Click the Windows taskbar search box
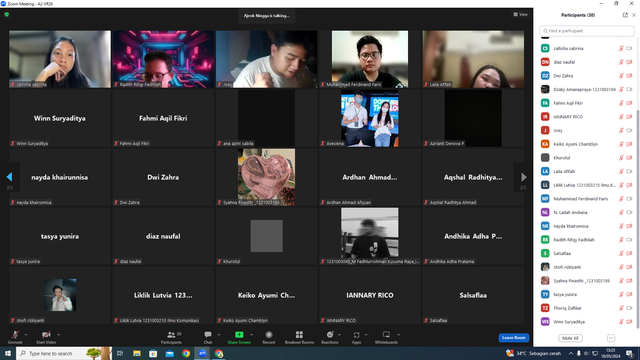640x360 pixels. tap(64, 353)
